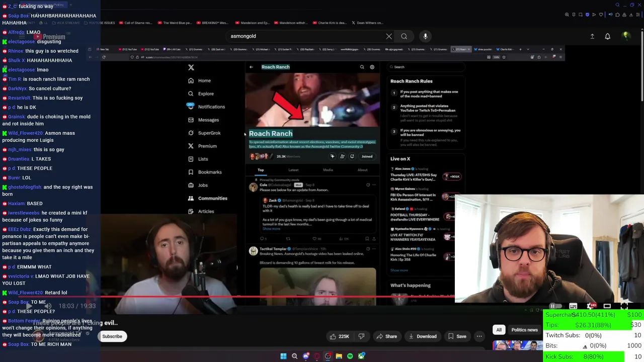Screen dimensions: 644x362
Task: Switch YouTube player to theater mode
Action: pos(607,306)
